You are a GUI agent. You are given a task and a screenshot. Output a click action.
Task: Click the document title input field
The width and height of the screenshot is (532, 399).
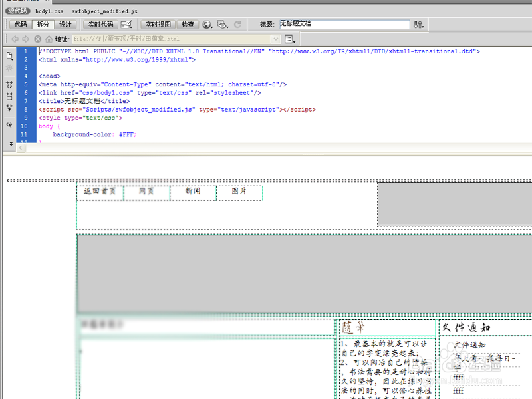coord(344,24)
